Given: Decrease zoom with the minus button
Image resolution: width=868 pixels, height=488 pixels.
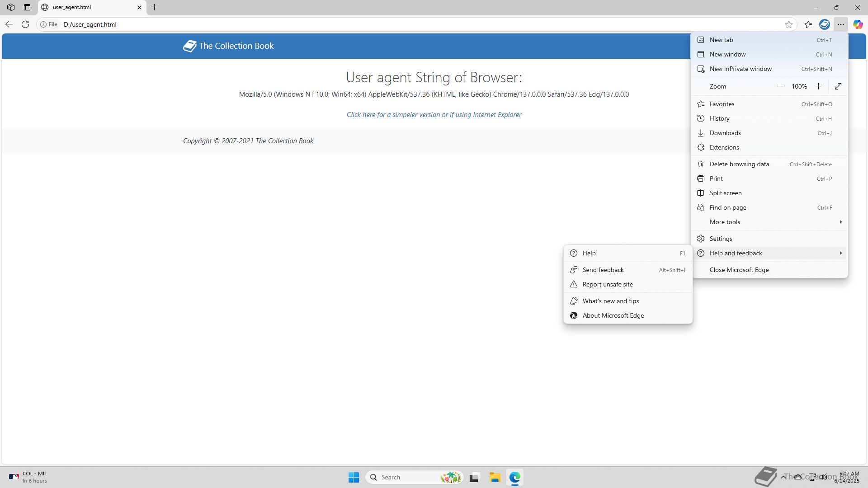Looking at the screenshot, I should [780, 86].
